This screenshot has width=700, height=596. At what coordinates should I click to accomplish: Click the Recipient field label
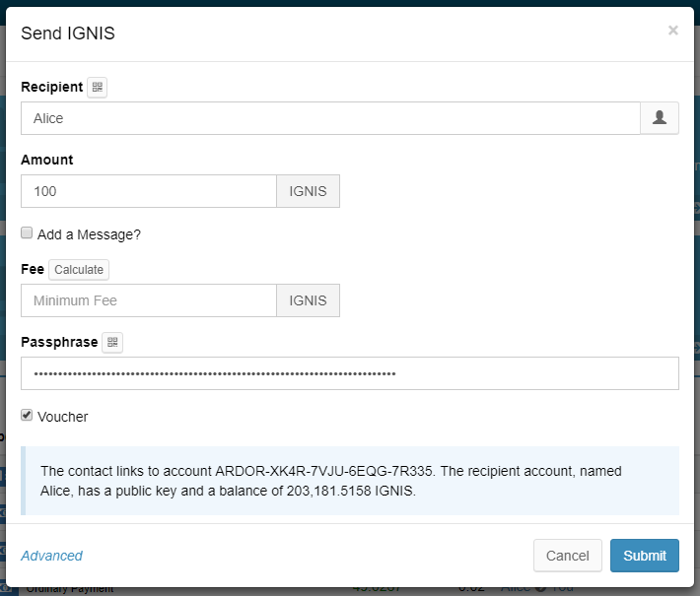coord(51,87)
